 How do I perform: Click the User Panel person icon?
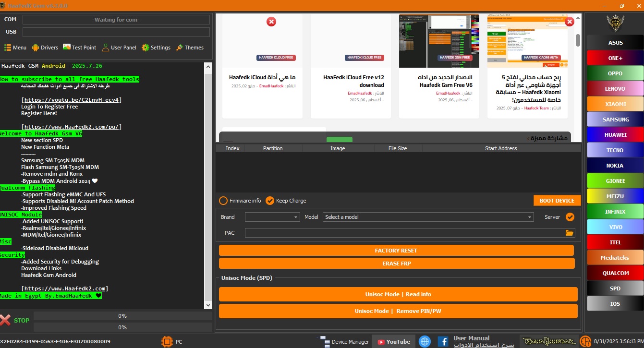click(x=106, y=48)
